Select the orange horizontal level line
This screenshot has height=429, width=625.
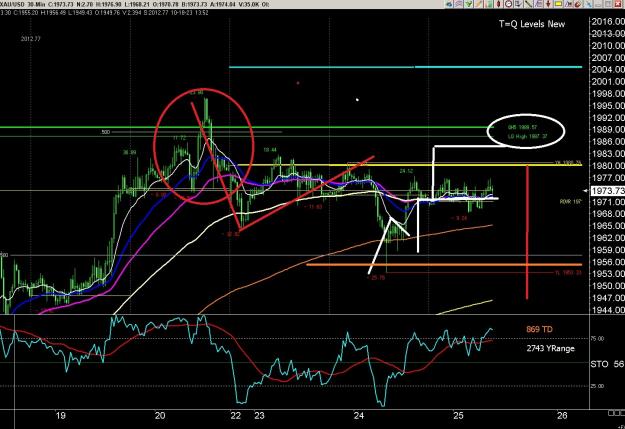[x=444, y=264]
